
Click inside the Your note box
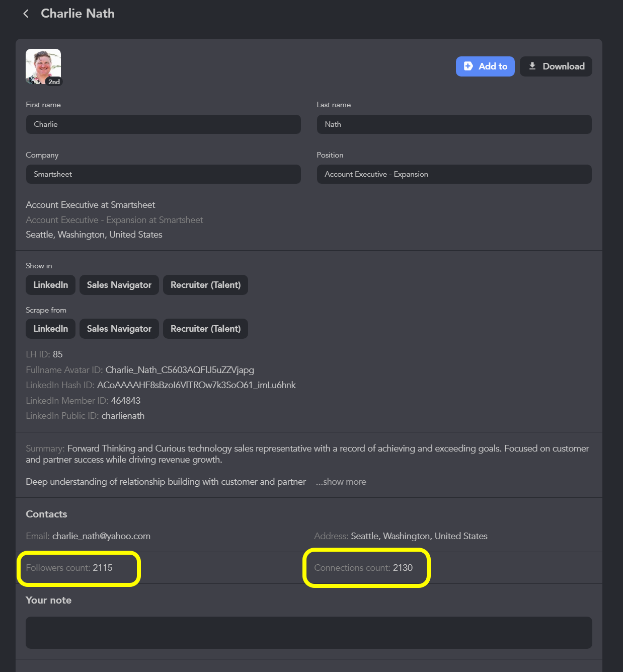[x=309, y=633]
